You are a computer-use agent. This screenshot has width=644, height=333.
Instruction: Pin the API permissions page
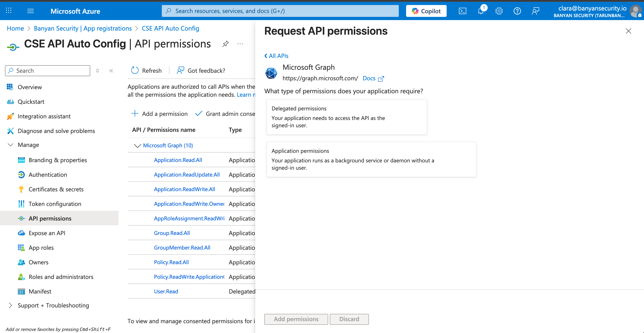pos(225,44)
